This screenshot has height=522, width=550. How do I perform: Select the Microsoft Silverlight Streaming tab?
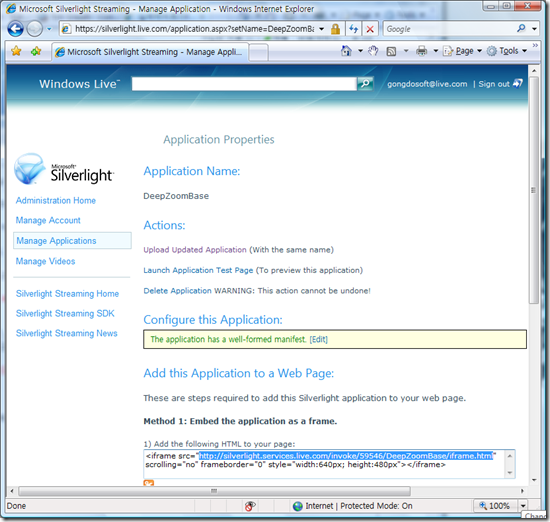[x=150, y=52]
